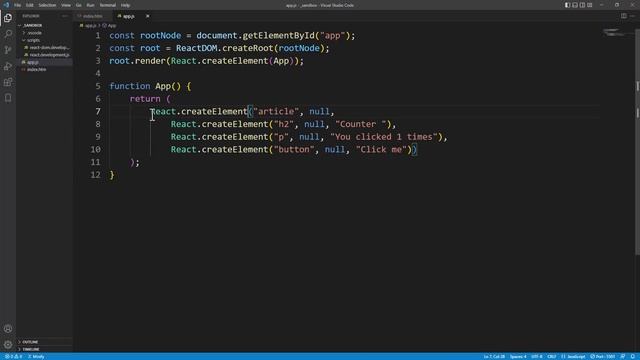Screen dimensions: 640x360
Task: Open the lowest icon above the activity bar gap
Action: coord(8,98)
